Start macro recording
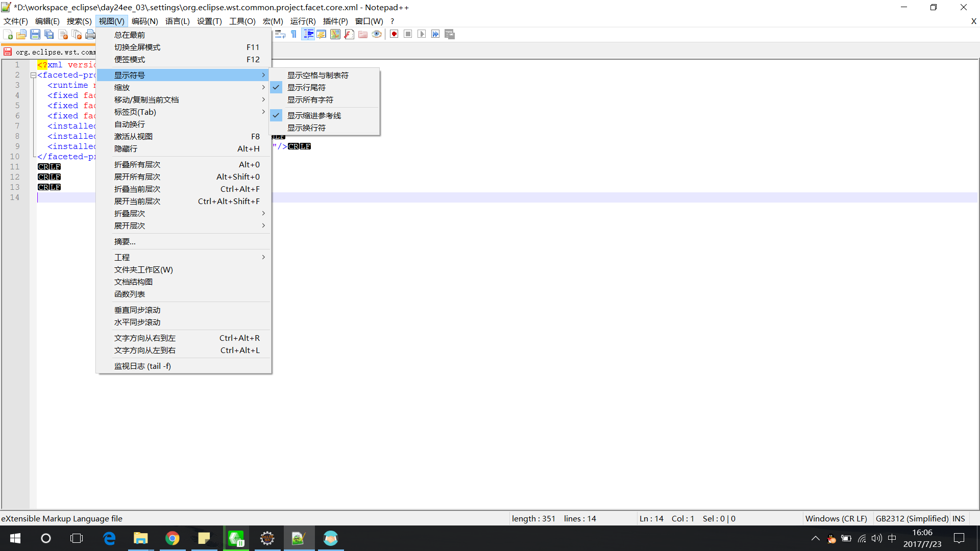Screen dimensions: 980x551 pos(394,34)
